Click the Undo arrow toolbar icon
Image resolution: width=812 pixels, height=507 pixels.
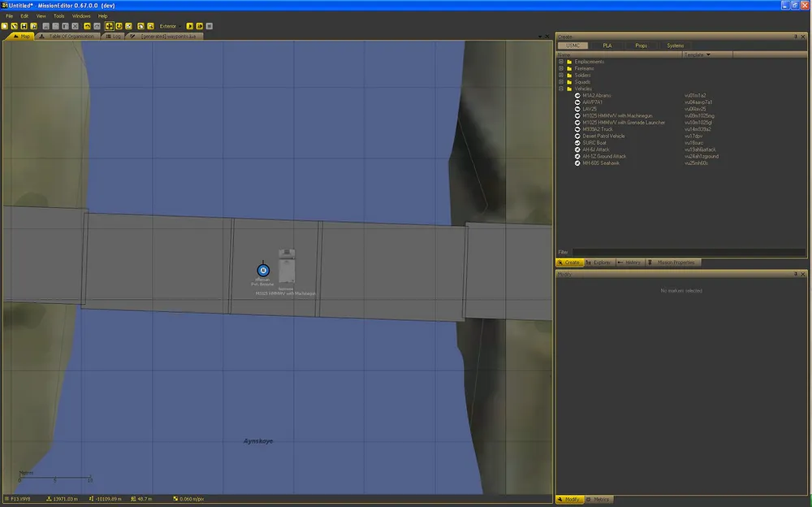coord(87,26)
